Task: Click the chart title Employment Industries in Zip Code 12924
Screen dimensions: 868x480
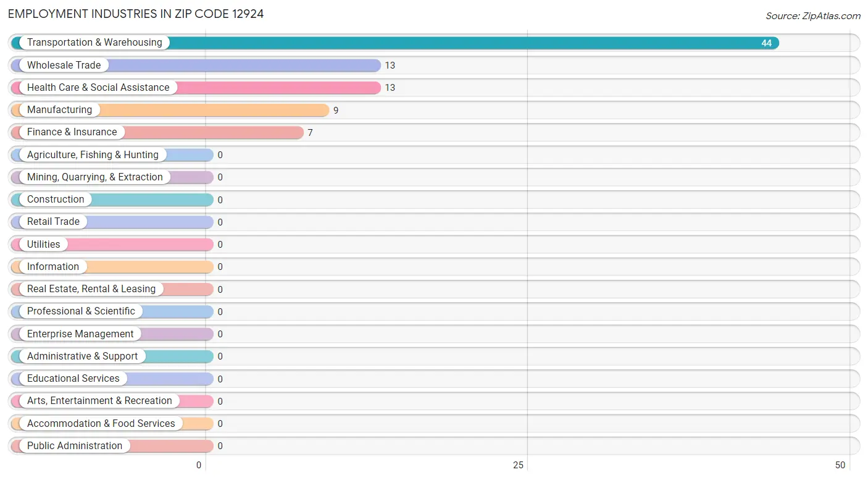Action: coord(136,14)
